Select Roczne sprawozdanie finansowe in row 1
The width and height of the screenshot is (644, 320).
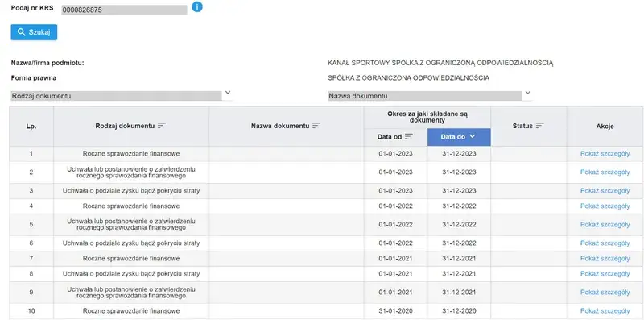[131, 153]
